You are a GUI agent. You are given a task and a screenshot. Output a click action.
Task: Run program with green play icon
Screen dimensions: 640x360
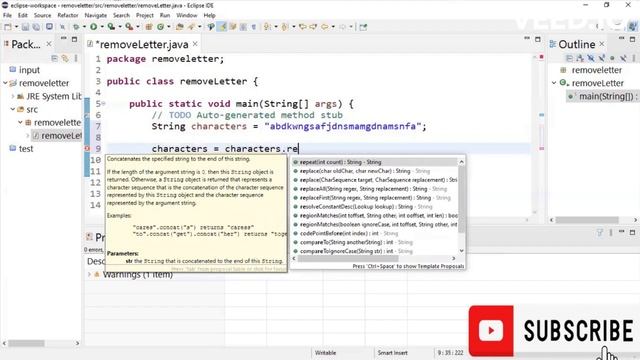coord(93,27)
